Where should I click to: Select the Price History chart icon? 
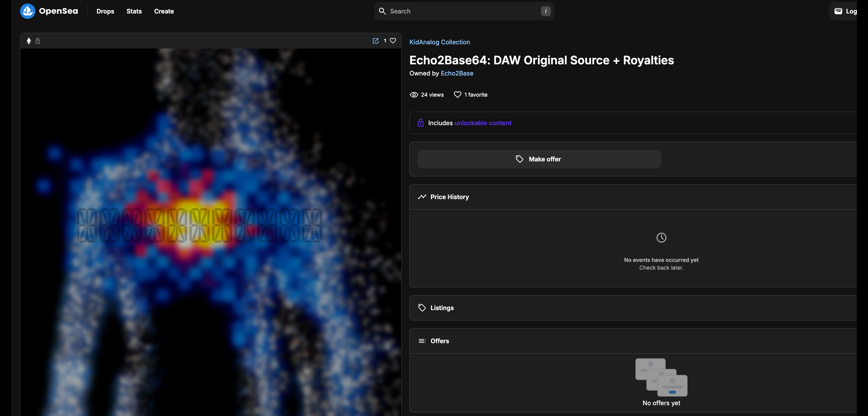pos(422,197)
